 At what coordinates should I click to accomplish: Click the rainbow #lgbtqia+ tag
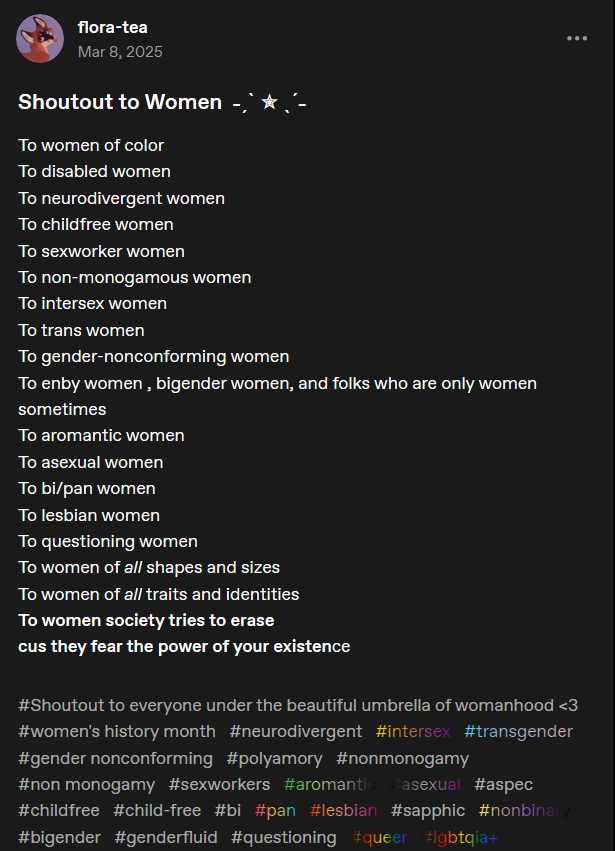tap(461, 838)
